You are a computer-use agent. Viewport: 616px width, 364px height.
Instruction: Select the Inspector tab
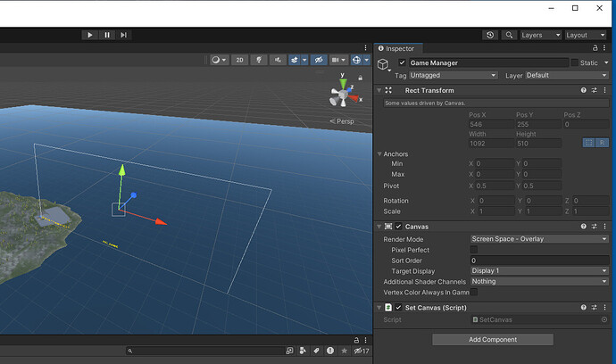point(399,48)
